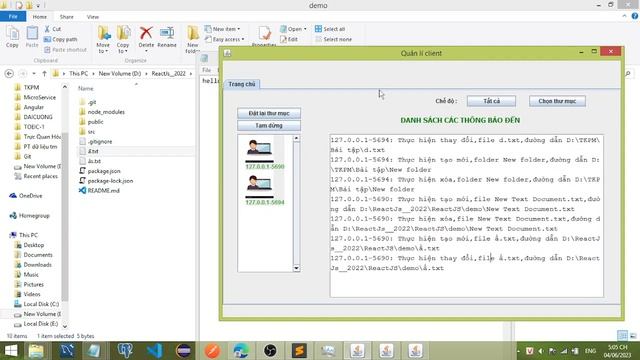
Task: Select the .gitignore file
Action: click(100, 141)
